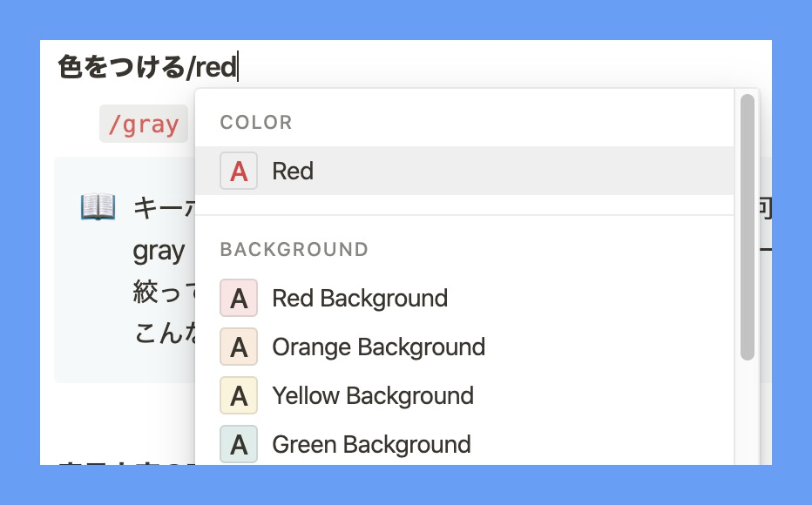Click the color menu scrollbar thumb
Viewport: 812px width, 505px height.
pos(747,226)
